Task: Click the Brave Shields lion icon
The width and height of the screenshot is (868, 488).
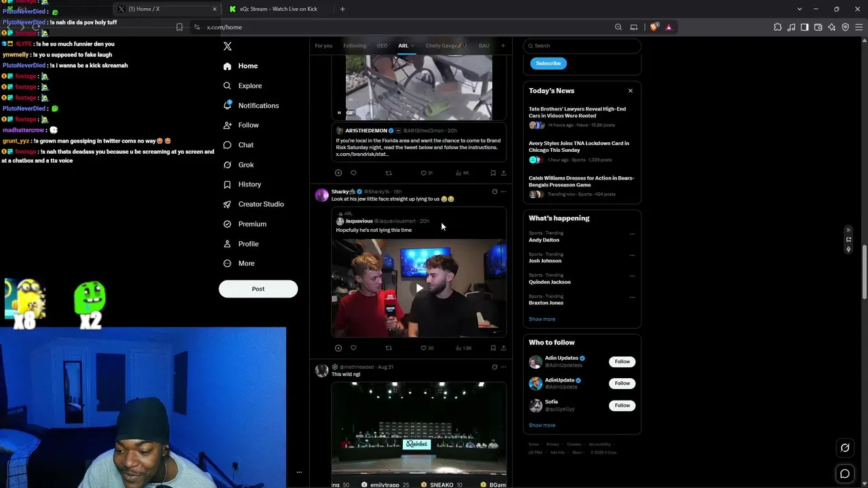Action: (x=654, y=27)
